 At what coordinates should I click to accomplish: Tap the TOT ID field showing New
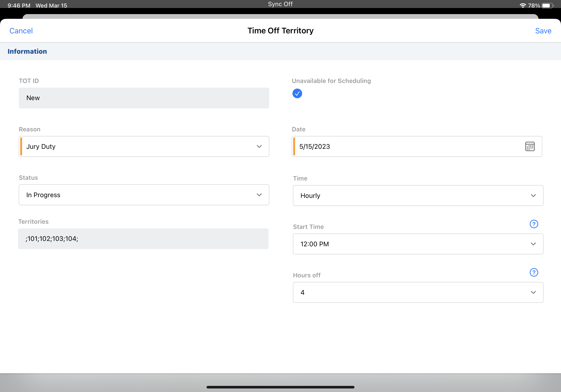(x=144, y=98)
